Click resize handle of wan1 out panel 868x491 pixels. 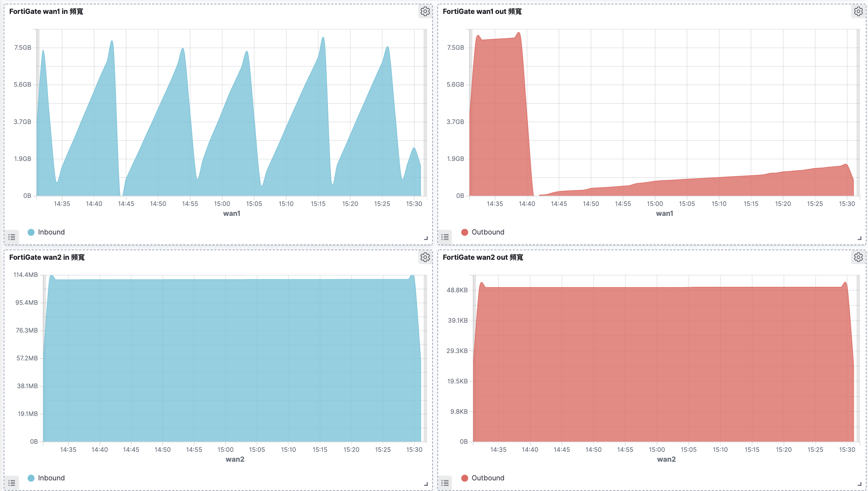point(860,238)
